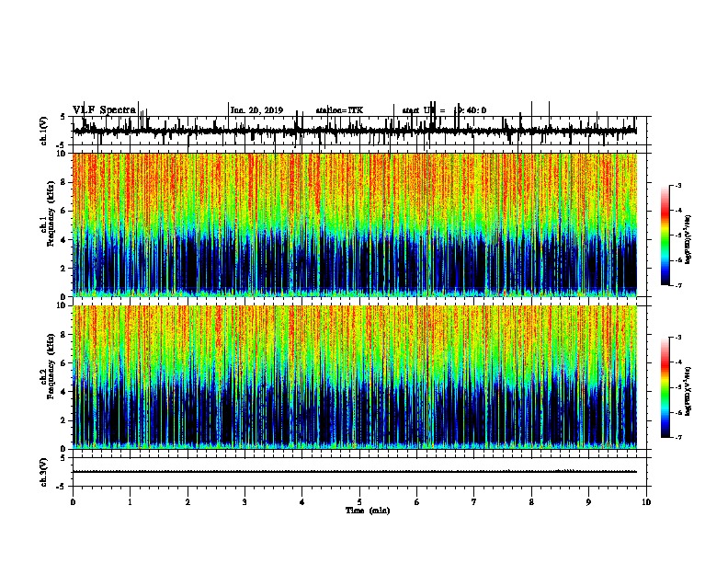728x563 pixels.
Task: Click time axis tick label "4"
Action: tap(302, 502)
